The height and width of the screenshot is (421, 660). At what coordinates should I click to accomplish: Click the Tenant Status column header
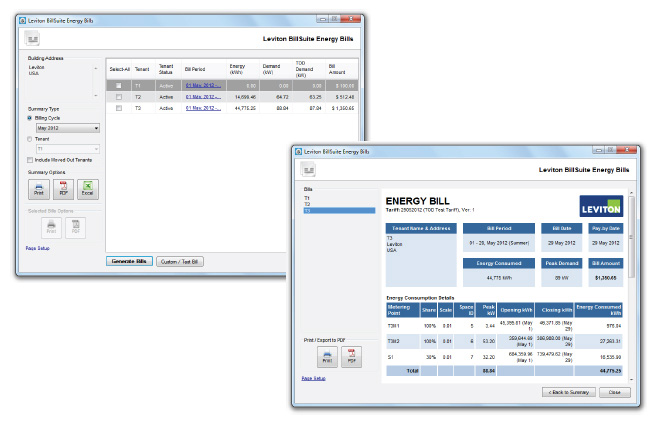(x=166, y=69)
